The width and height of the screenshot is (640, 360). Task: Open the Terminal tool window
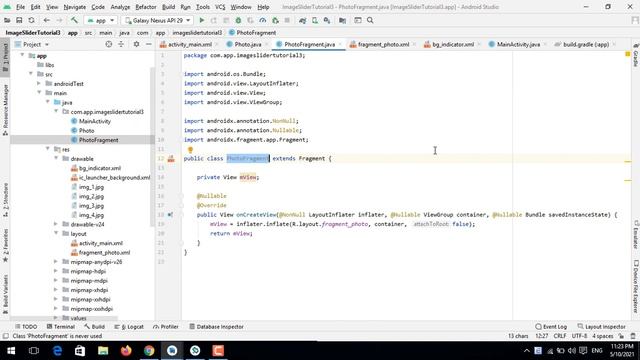60,327
